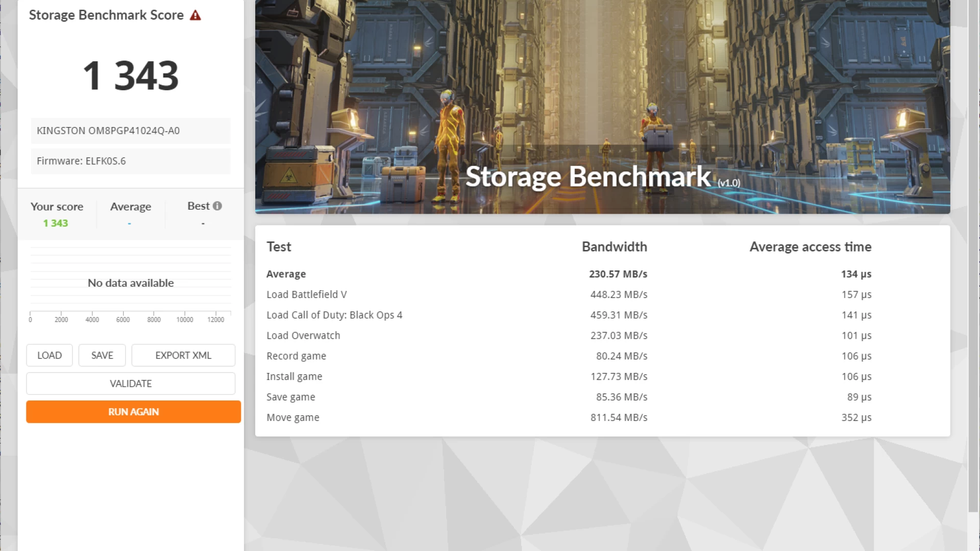This screenshot has width=980, height=551.
Task: Select the Install game test row
Action: point(569,376)
